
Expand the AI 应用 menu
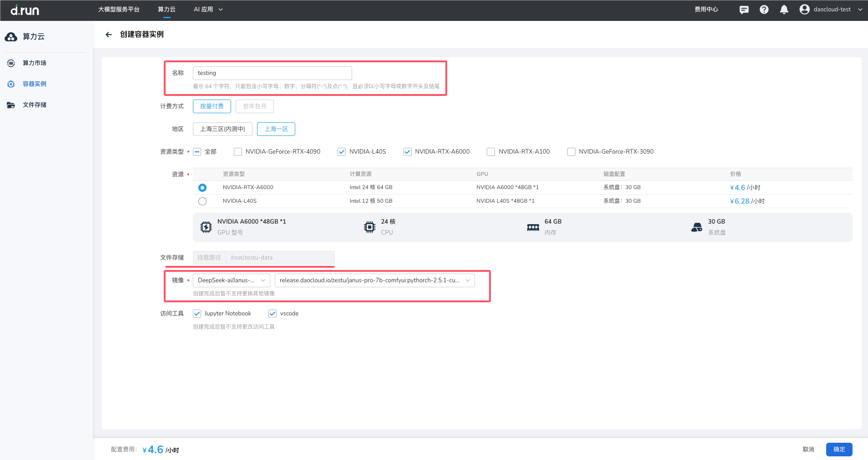pyautogui.click(x=208, y=10)
